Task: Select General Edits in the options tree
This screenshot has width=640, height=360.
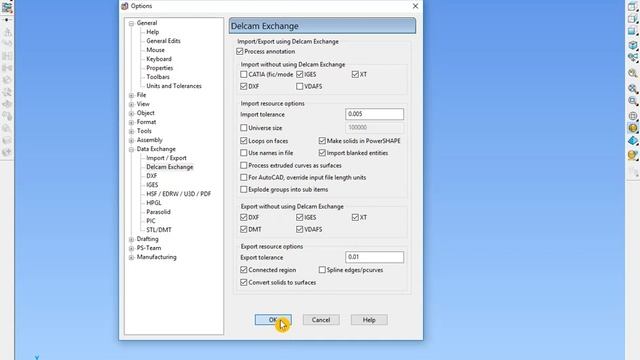Action: (163, 41)
